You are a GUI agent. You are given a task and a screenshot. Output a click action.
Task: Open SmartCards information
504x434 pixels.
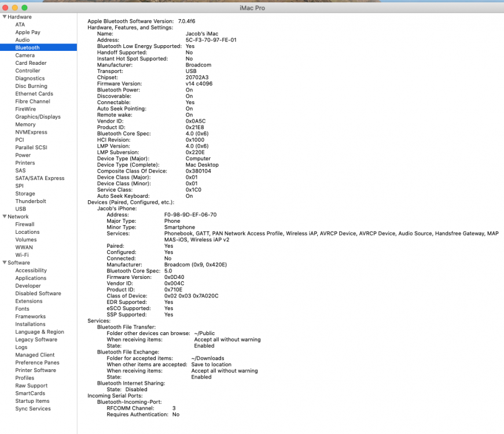(x=30, y=393)
